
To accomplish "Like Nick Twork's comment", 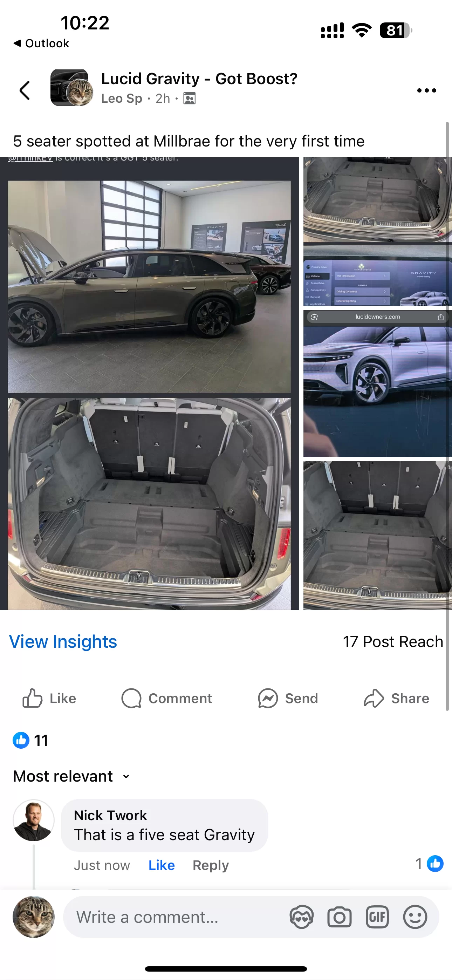I will (x=161, y=865).
